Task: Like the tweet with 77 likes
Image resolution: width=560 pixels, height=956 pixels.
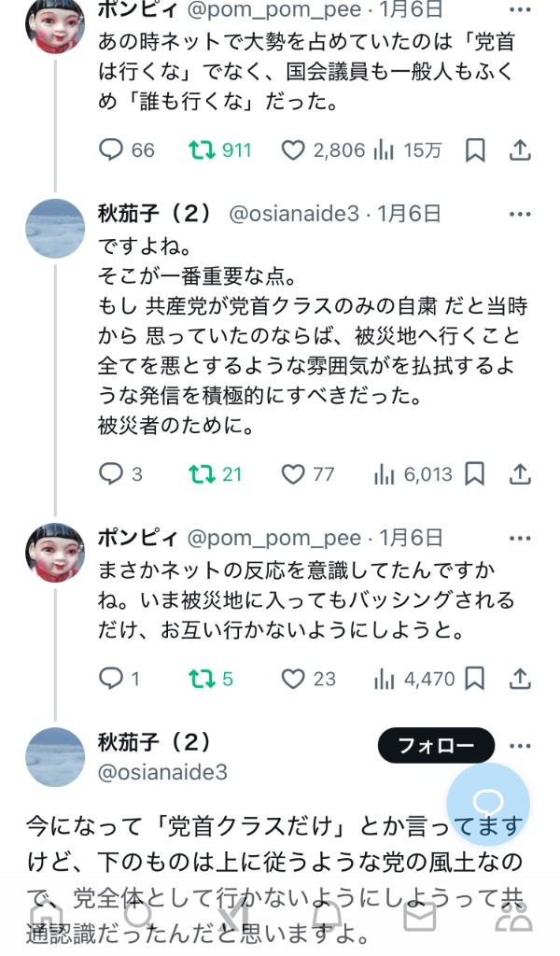Action: [293, 474]
